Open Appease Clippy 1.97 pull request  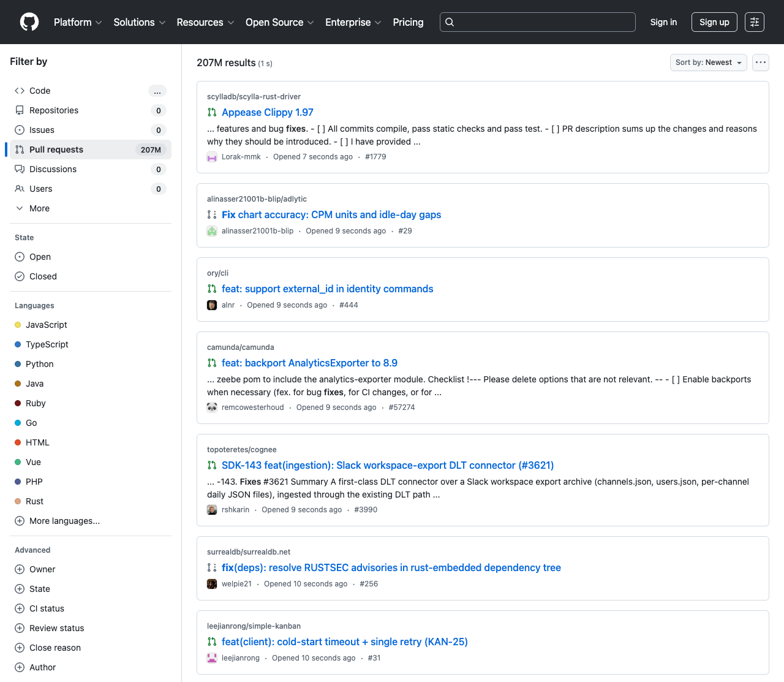click(268, 112)
